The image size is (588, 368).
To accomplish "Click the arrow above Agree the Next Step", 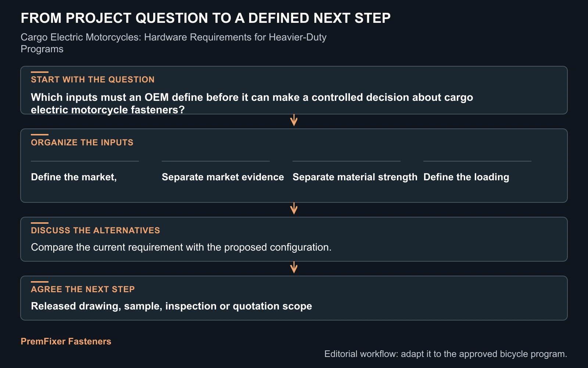I will click(294, 268).
